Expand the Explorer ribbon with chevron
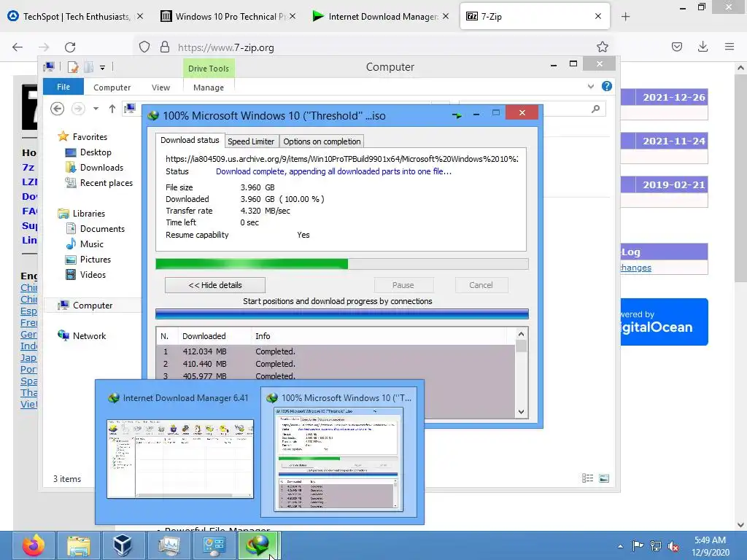 (x=591, y=86)
